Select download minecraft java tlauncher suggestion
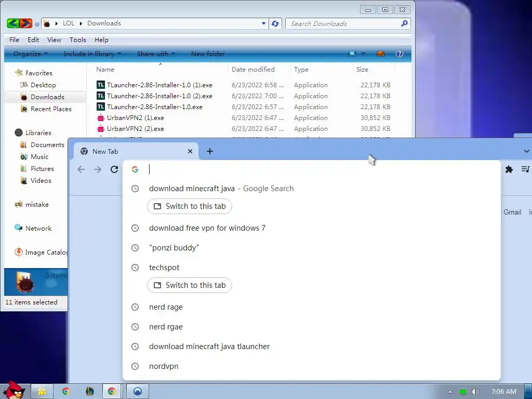Viewport: 532px width, 399px height. [x=312, y=347]
